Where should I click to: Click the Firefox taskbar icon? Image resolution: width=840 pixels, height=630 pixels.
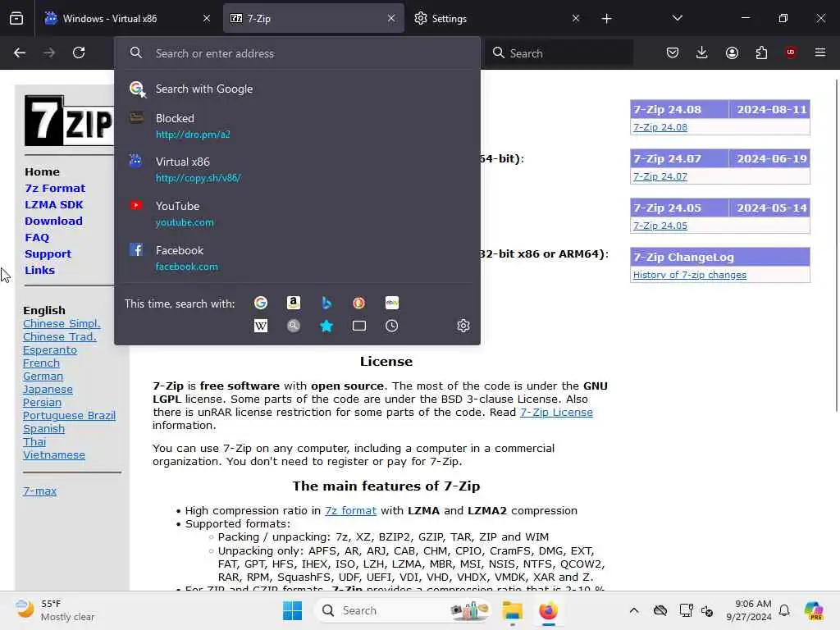coord(549,610)
